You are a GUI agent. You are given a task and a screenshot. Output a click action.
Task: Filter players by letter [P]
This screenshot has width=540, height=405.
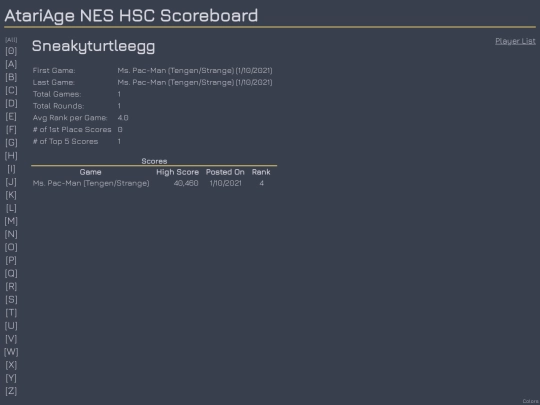click(11, 260)
